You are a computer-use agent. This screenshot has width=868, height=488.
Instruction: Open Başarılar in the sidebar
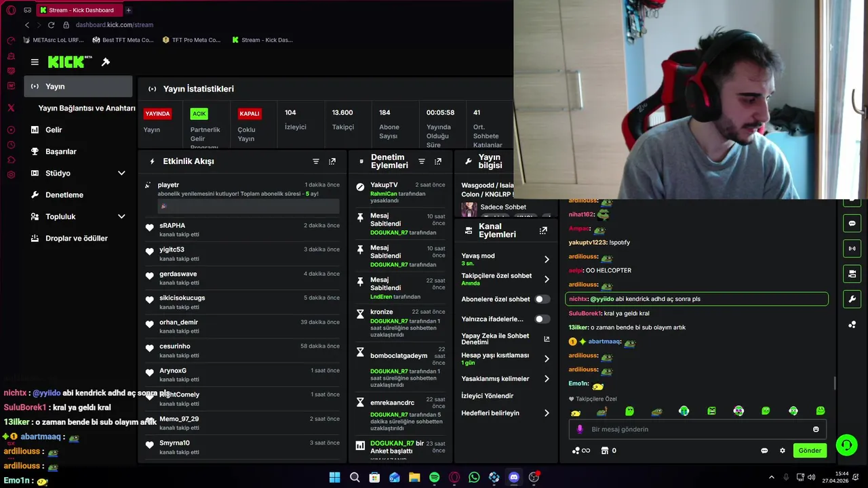[x=61, y=152]
